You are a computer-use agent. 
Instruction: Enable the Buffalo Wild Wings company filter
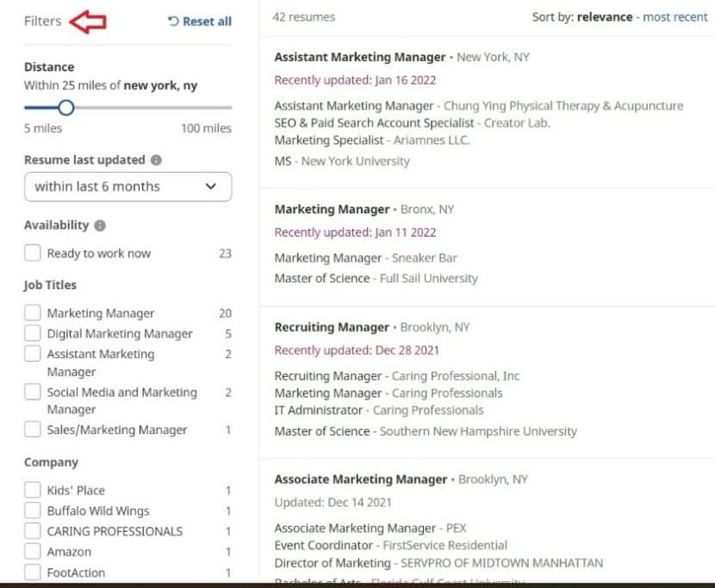(33, 511)
